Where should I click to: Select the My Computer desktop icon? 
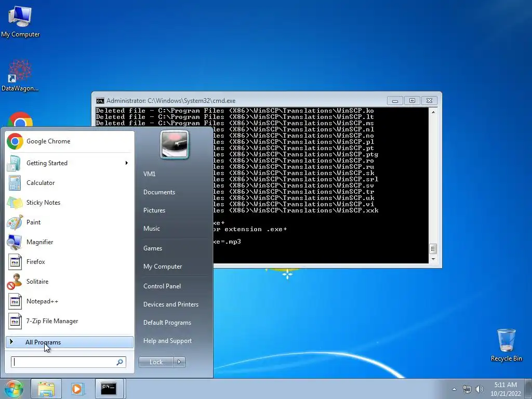20,22
